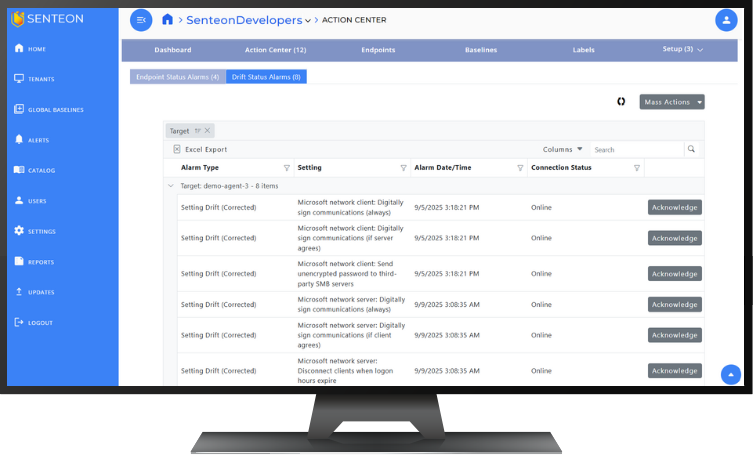Image resolution: width=753 pixels, height=455 pixels.
Task: Open the Setup (3) dropdown menu
Action: 683,49
